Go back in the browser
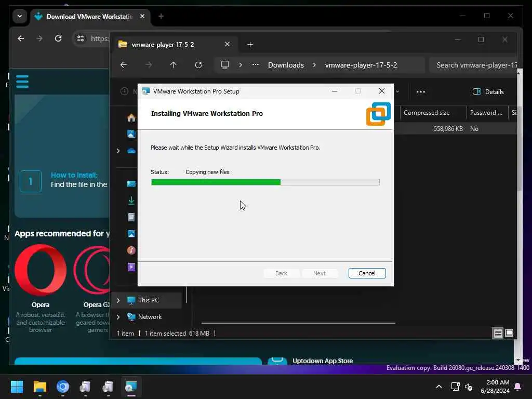532x399 pixels. (21, 38)
